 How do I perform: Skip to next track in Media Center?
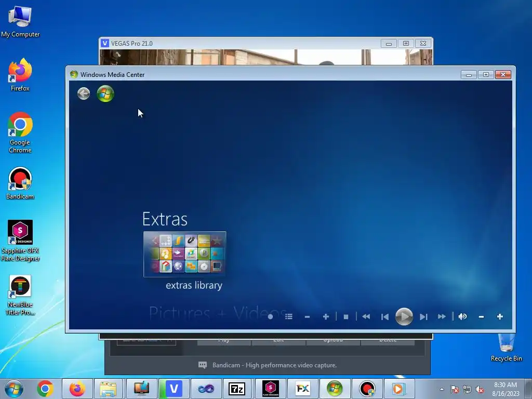point(423,316)
